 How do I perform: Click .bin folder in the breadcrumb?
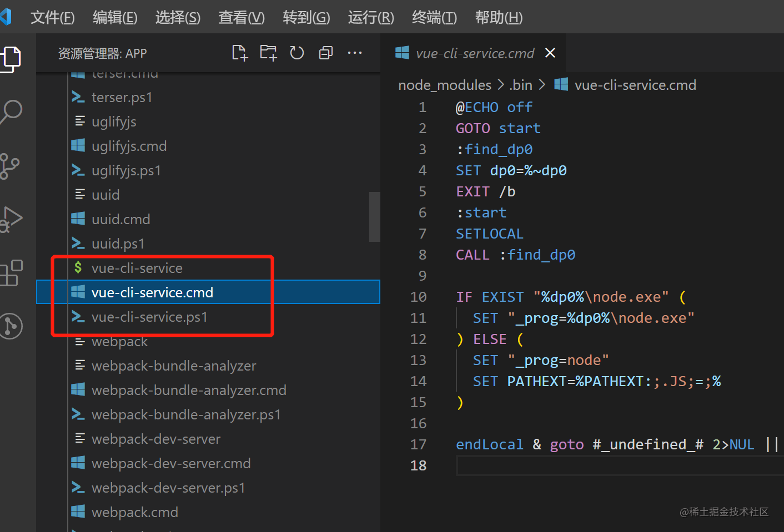coord(520,85)
